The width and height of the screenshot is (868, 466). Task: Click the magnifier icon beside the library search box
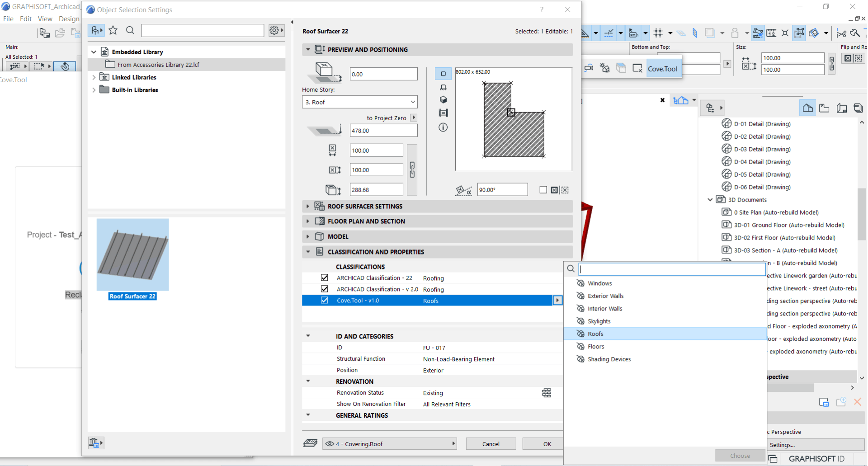coord(130,30)
